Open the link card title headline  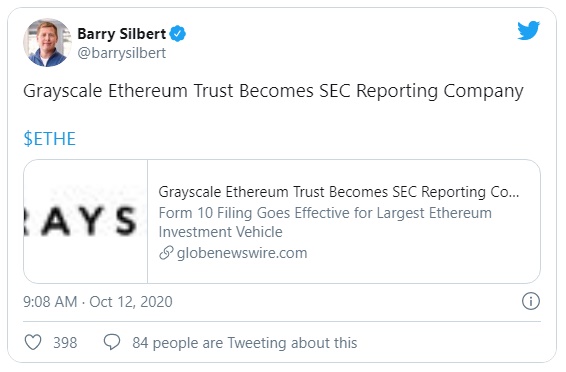(339, 192)
